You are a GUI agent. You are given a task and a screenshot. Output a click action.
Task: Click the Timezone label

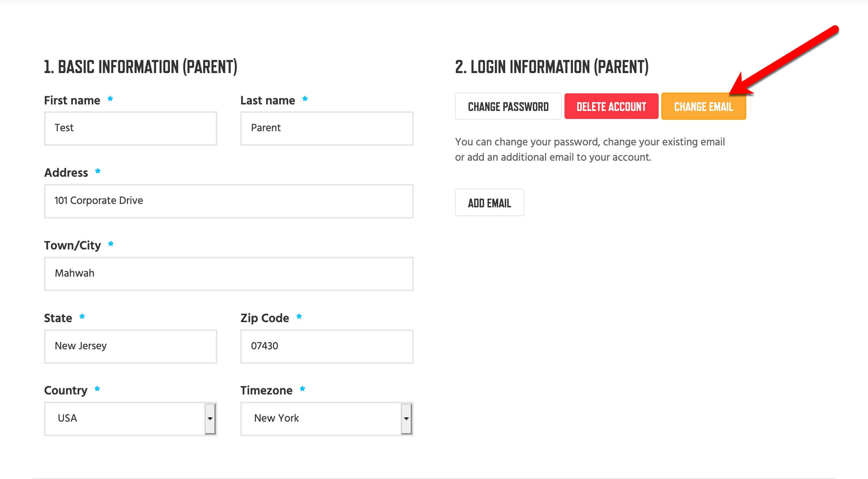[x=266, y=390]
